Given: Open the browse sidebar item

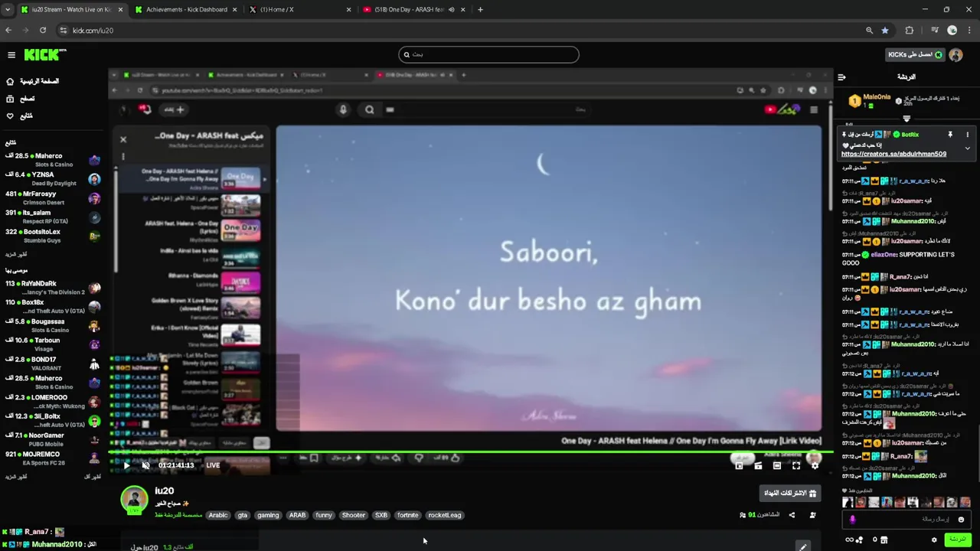Looking at the screenshot, I should click(x=21, y=99).
